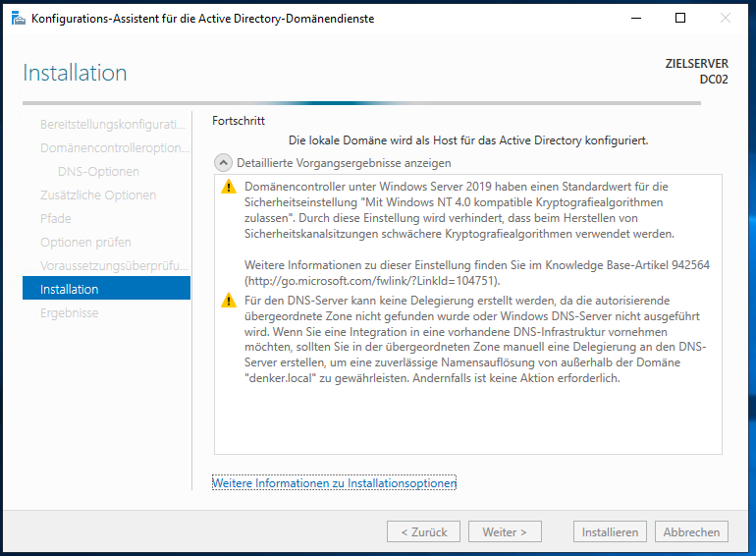Click the installation progress bar

[x=361, y=103]
